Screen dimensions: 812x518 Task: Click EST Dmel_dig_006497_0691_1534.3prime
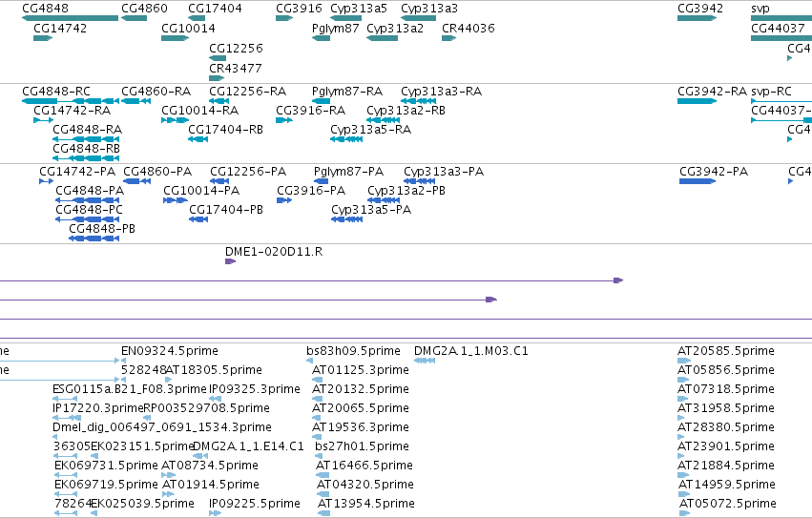[x=162, y=427]
